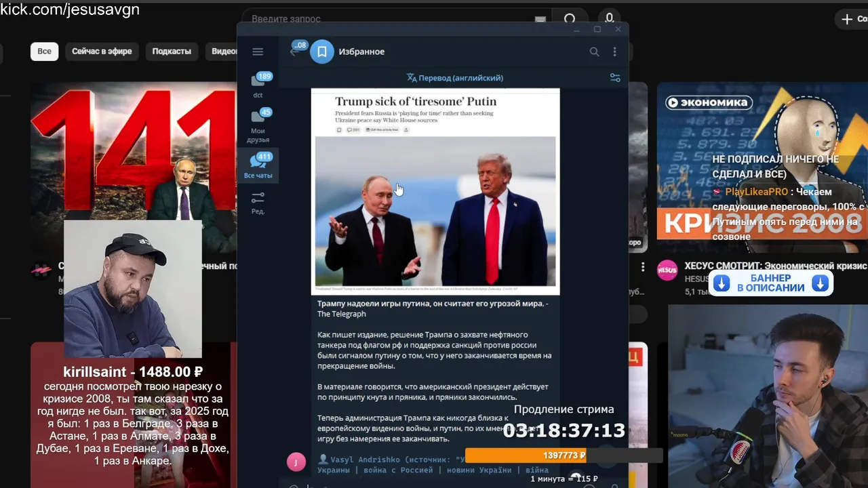Click the on-screen keyboard icon in search
Image resolution: width=868 pixels, height=488 pixels.
(540, 20)
